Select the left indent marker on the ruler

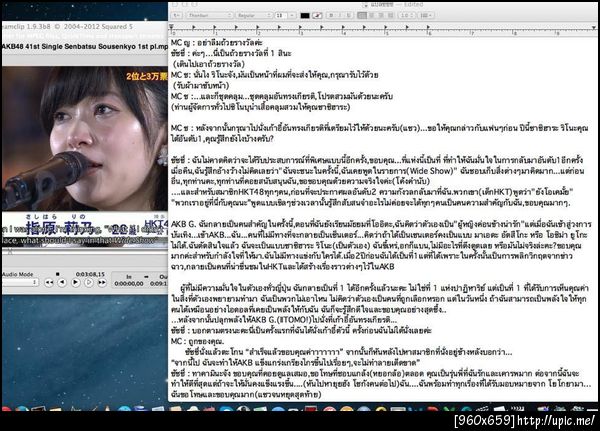[171, 27]
